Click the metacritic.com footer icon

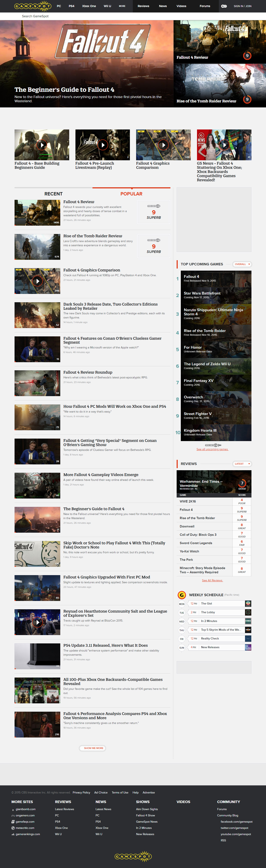pyautogui.click(x=13, y=828)
